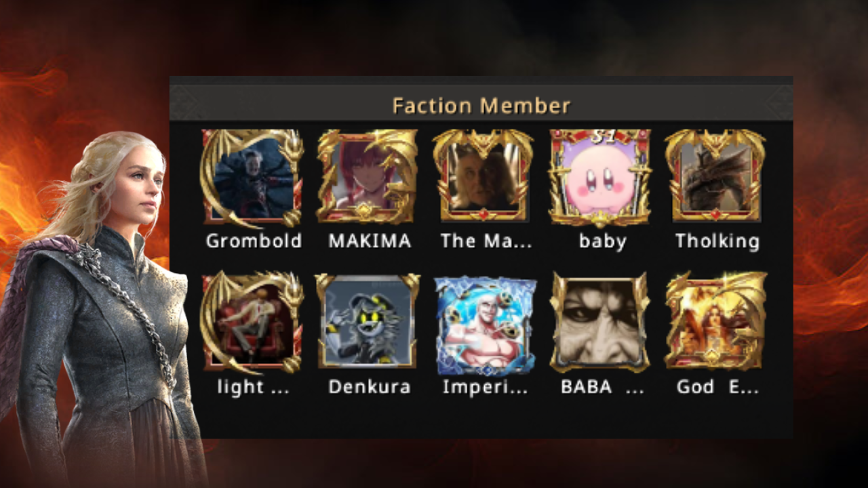Click the Faction Member title bar

point(481,106)
